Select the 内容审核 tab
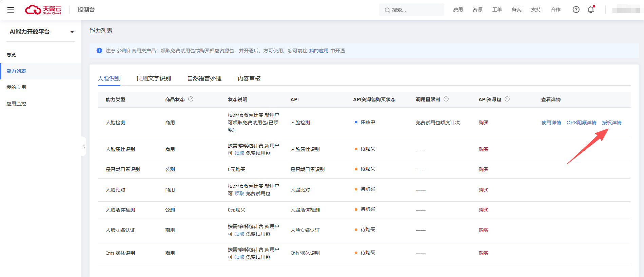The height and width of the screenshot is (277, 644). pos(249,78)
